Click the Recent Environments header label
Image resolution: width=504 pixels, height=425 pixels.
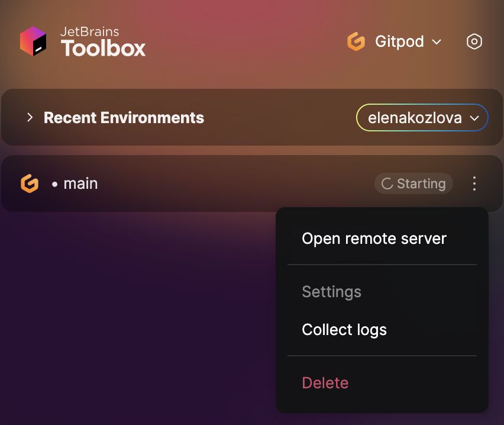(x=123, y=117)
